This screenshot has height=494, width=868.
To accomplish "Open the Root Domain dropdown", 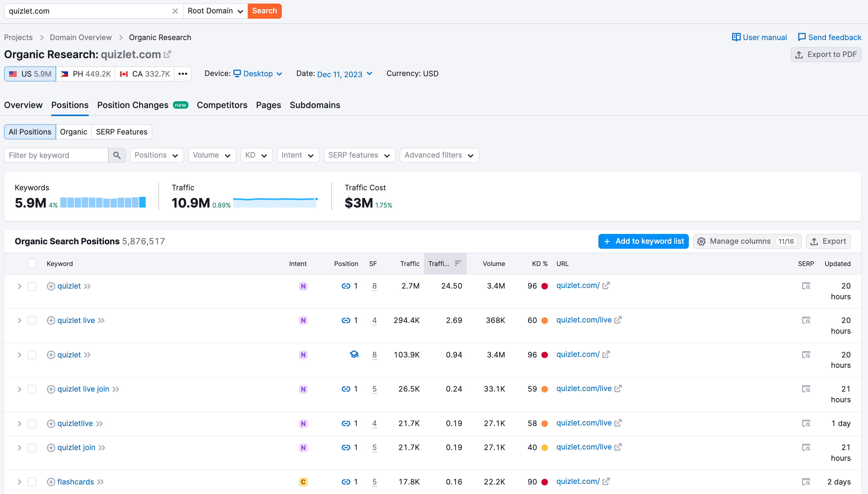I will pyautogui.click(x=216, y=11).
